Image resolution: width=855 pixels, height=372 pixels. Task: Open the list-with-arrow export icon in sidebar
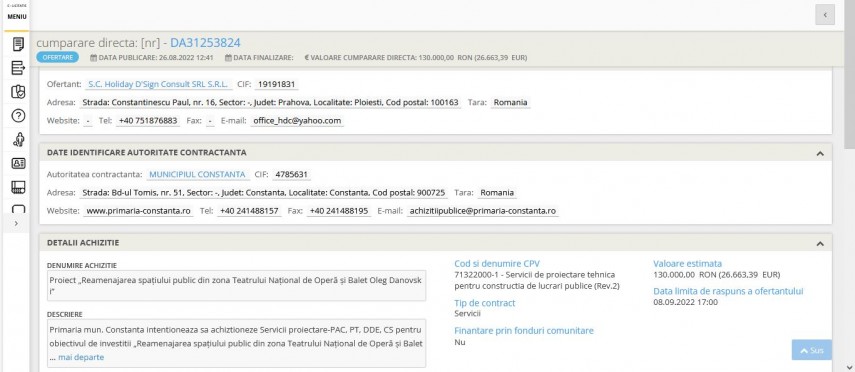coord(18,68)
